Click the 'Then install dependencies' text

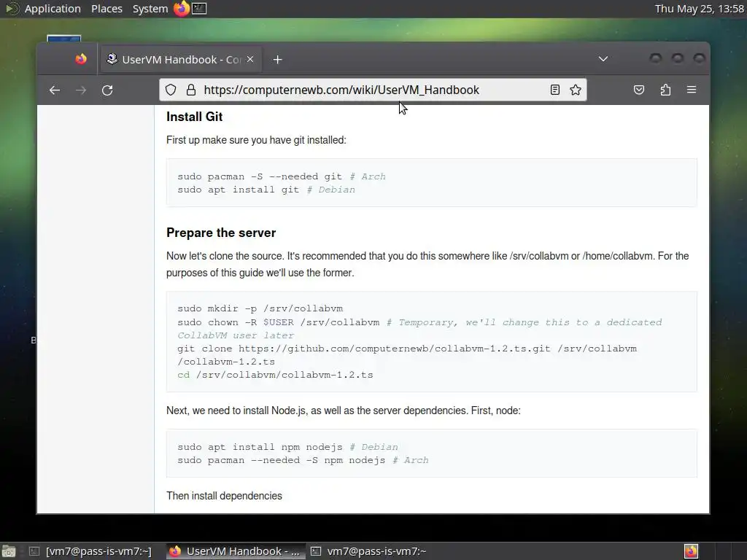(224, 496)
